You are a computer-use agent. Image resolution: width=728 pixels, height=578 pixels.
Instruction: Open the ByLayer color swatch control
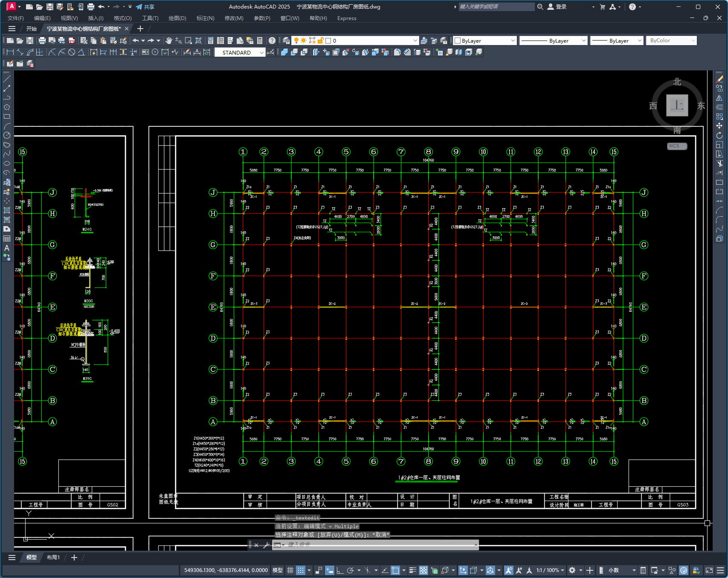coord(484,41)
